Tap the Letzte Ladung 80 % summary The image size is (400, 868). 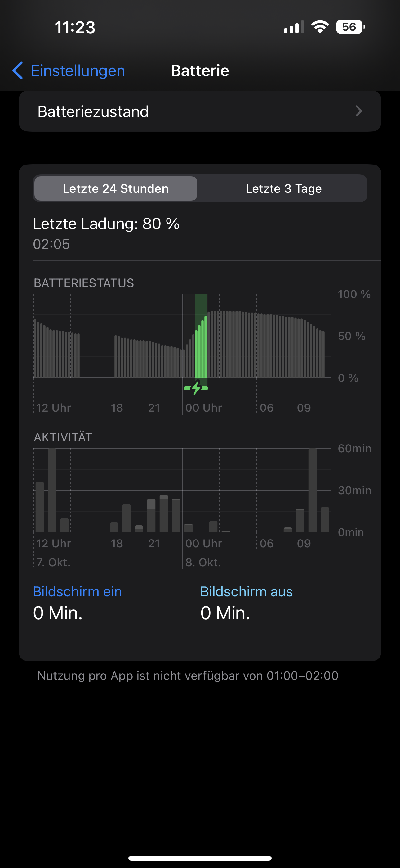click(106, 224)
